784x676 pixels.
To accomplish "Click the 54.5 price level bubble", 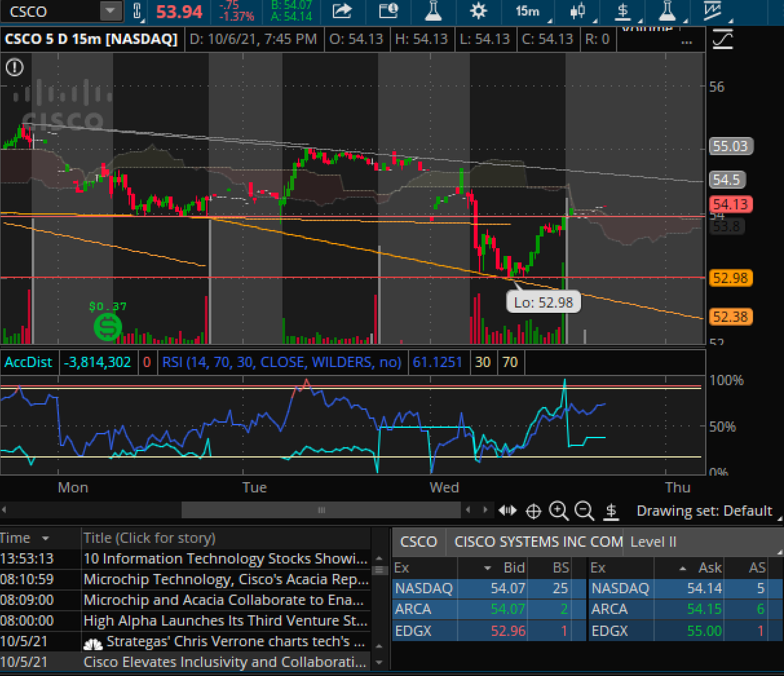I will [x=728, y=179].
